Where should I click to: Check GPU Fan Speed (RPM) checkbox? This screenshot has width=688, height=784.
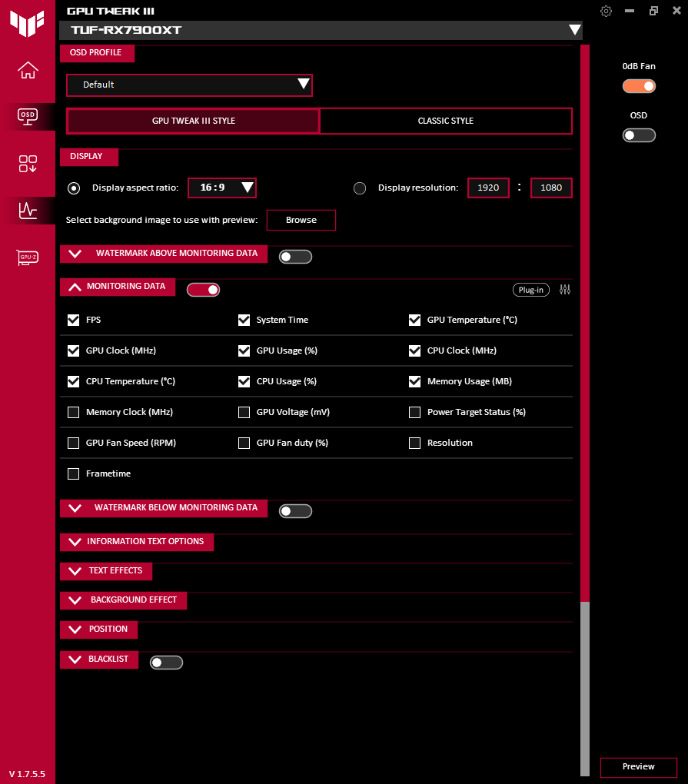pos(74,443)
